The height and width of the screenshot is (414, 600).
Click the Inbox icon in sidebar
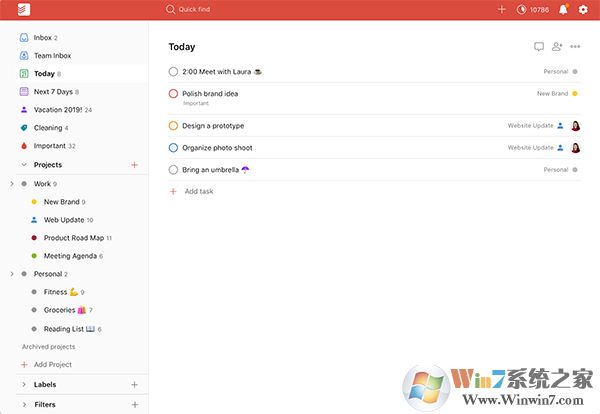(24, 37)
